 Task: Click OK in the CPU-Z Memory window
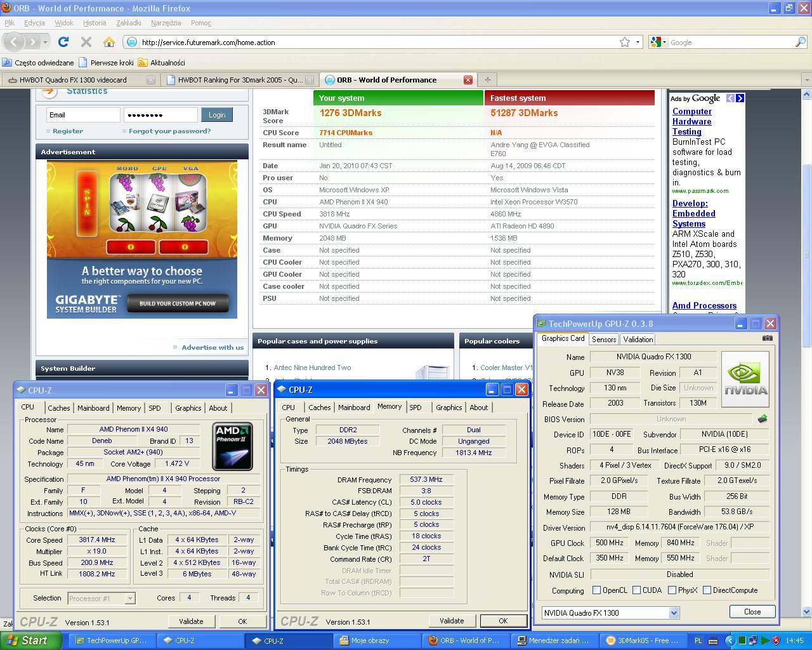click(503, 621)
